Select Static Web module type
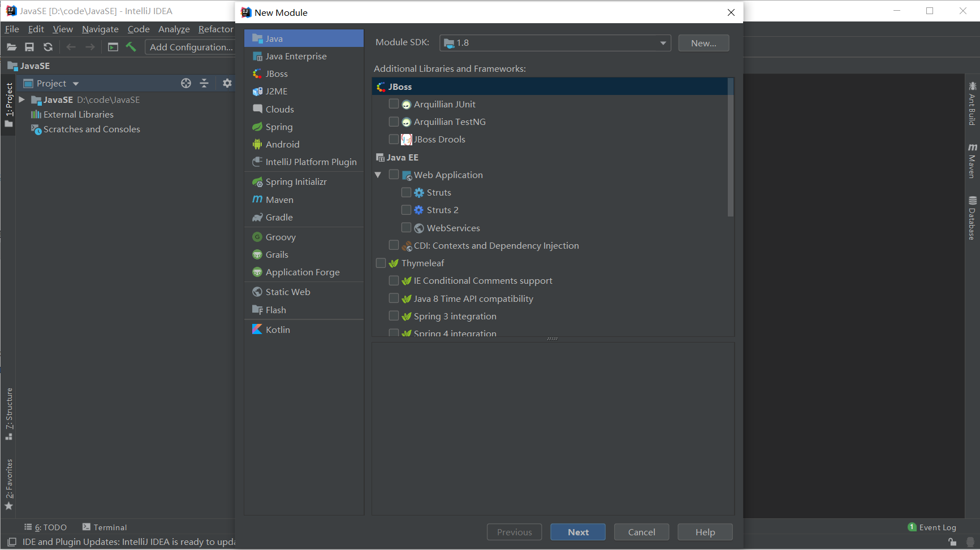Image resolution: width=980 pixels, height=550 pixels. (x=304, y=292)
